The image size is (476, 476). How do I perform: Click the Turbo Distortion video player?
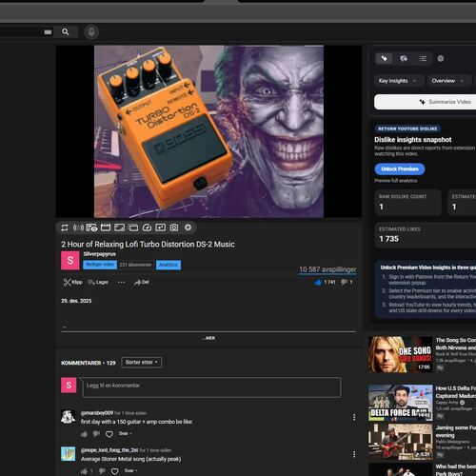tap(208, 131)
